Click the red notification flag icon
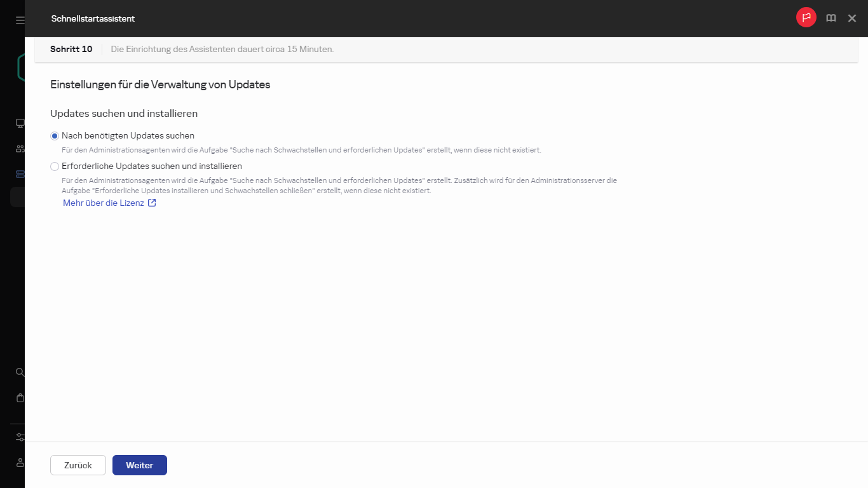The image size is (868, 488). pyautogui.click(x=806, y=17)
